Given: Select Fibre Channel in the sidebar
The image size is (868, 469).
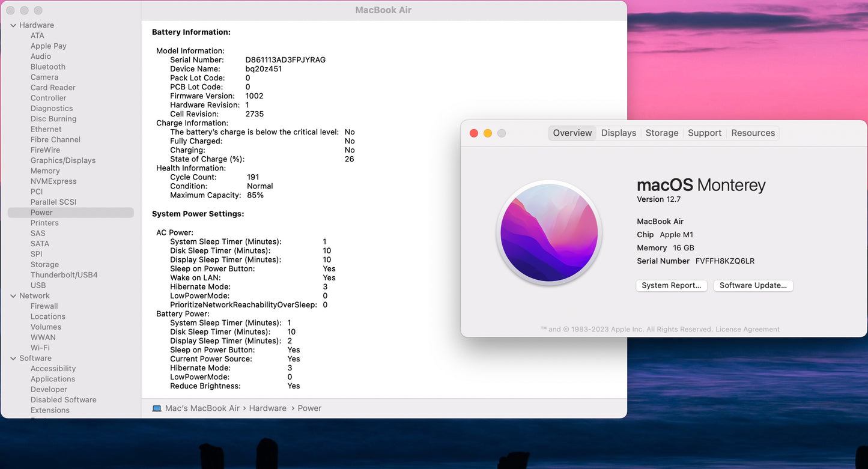Looking at the screenshot, I should (55, 140).
